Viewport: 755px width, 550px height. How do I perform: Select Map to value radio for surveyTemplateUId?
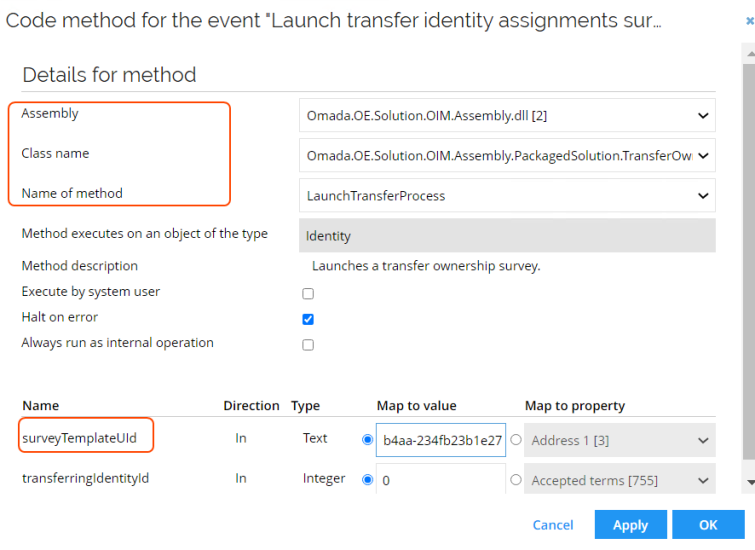pyautogui.click(x=367, y=439)
